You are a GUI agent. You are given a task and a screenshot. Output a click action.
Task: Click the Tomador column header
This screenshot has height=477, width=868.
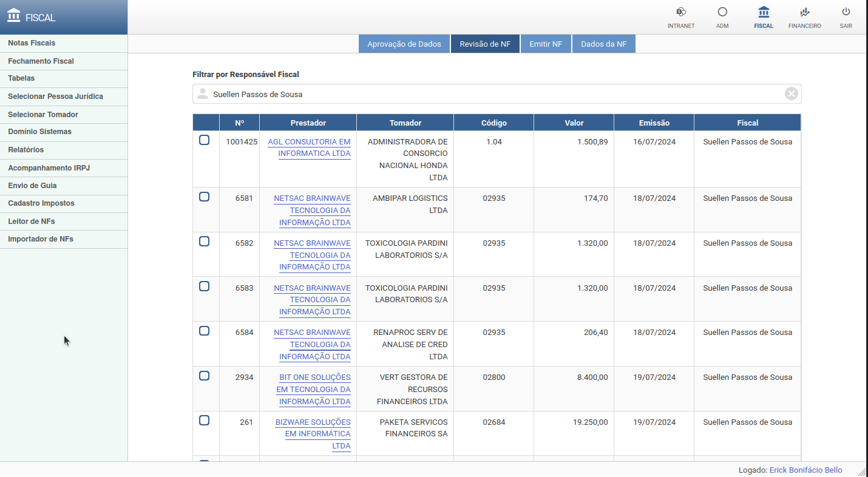click(x=405, y=123)
